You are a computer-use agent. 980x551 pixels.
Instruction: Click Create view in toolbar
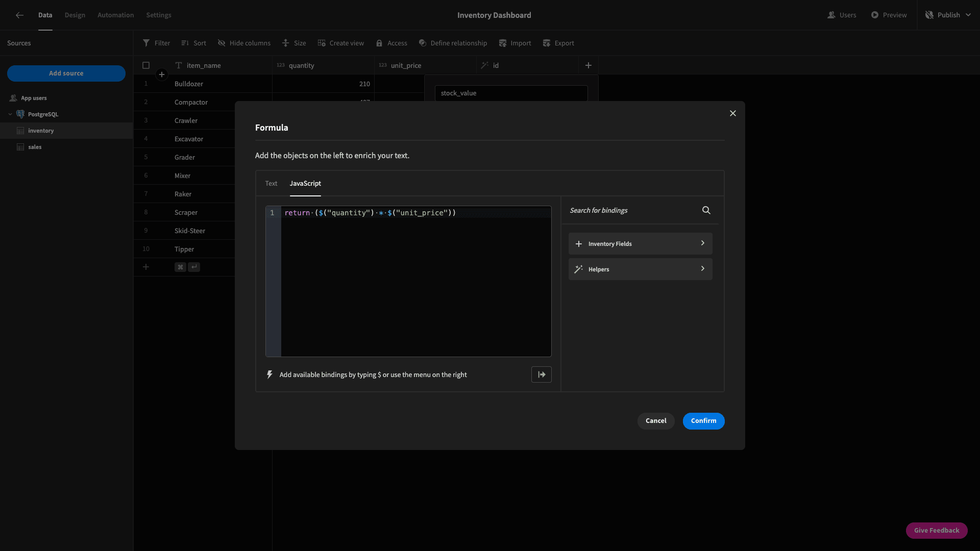pyautogui.click(x=341, y=43)
